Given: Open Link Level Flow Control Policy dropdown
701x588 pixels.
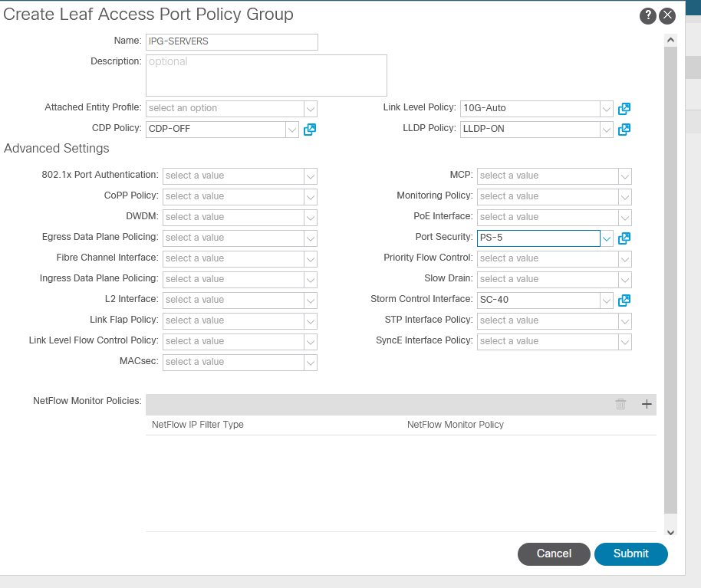Looking at the screenshot, I should click(311, 342).
